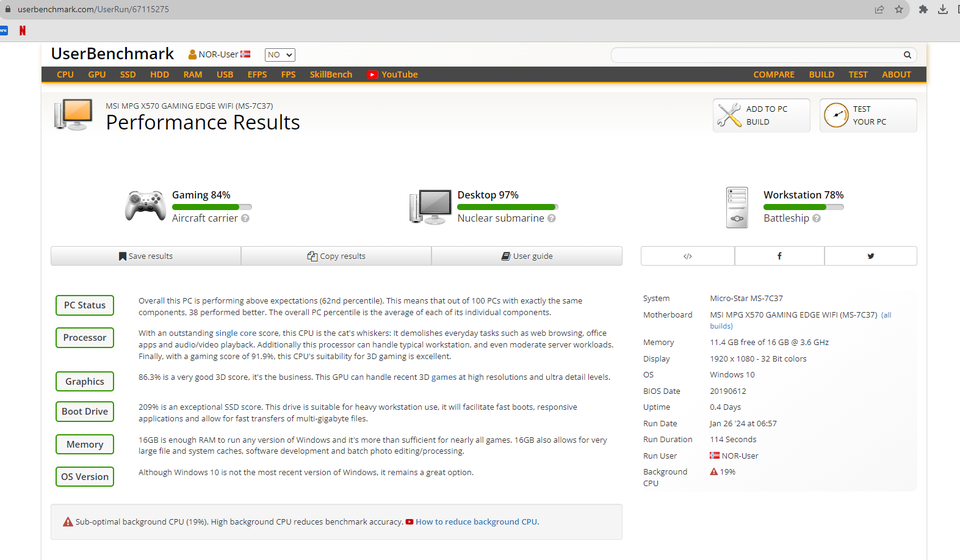Screen dimensions: 960x560
Task: Open the BUILD menu
Action: click(x=822, y=75)
